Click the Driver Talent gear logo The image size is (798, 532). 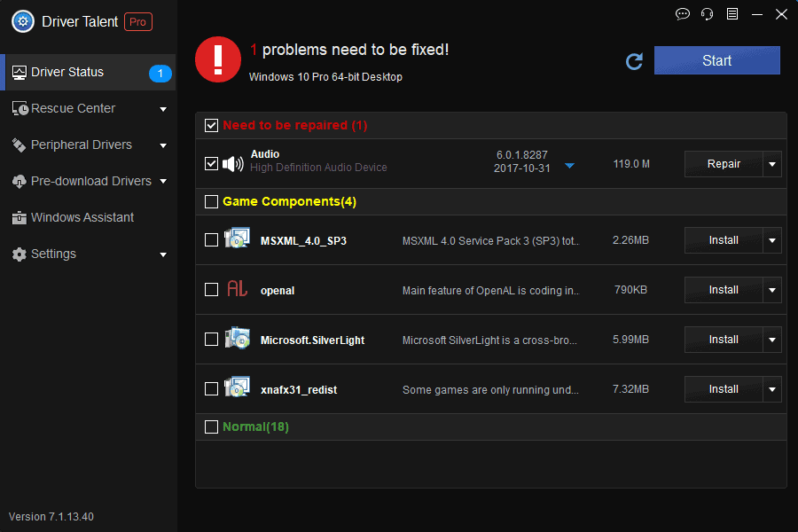tap(22, 21)
